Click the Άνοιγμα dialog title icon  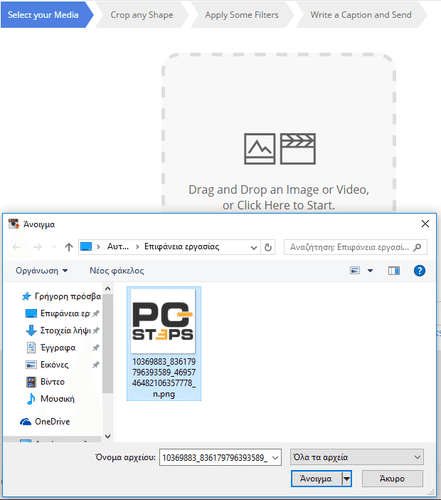tap(14, 224)
